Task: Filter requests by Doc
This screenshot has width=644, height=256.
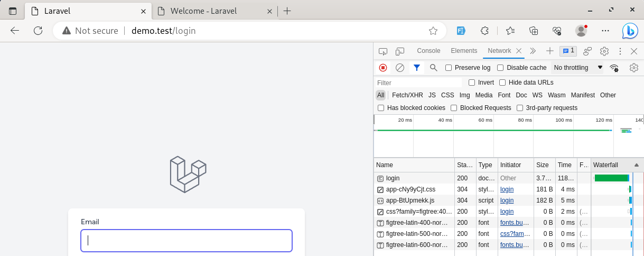Action: [521, 95]
